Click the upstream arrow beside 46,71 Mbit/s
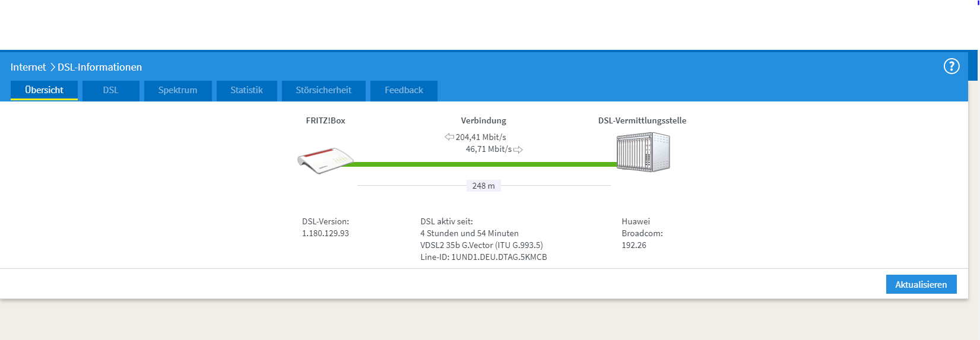980x340 pixels. point(518,150)
